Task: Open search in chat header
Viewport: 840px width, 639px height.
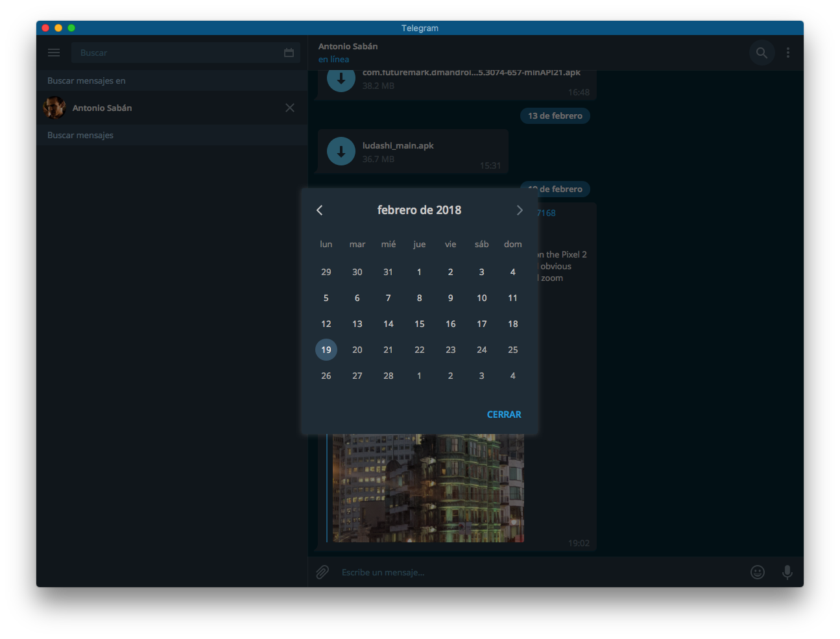Action: coord(762,53)
